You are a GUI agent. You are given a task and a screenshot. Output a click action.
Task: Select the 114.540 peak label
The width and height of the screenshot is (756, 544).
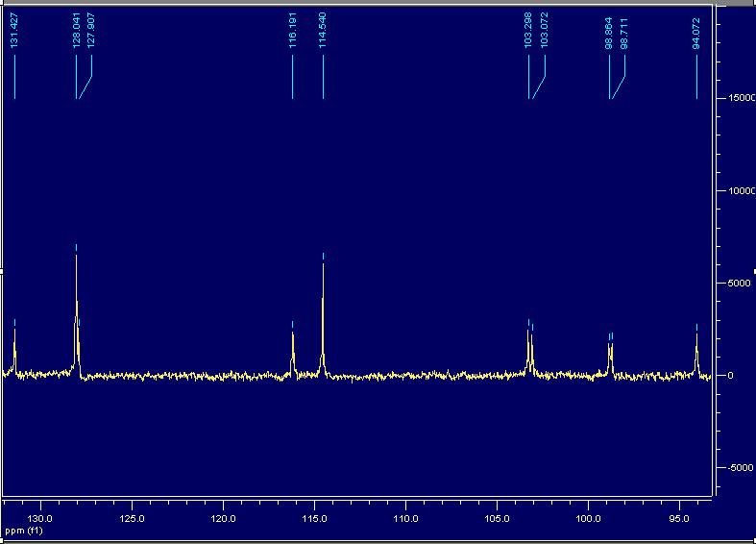pos(323,31)
